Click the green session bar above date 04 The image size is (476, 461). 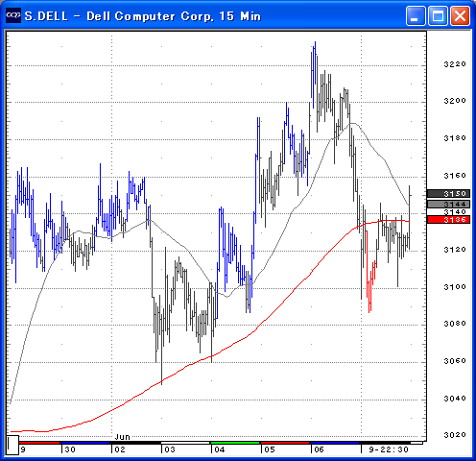point(235,443)
